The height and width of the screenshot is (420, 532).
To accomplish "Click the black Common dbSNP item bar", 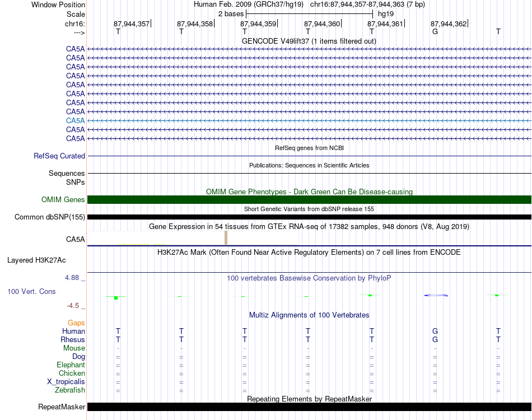I will (310, 217).
